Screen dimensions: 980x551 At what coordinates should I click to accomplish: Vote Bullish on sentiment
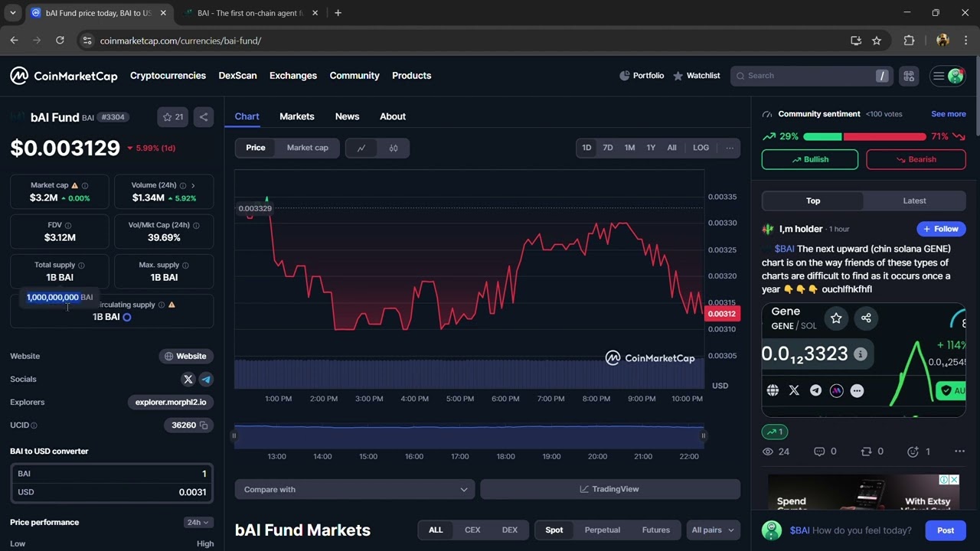click(x=810, y=159)
